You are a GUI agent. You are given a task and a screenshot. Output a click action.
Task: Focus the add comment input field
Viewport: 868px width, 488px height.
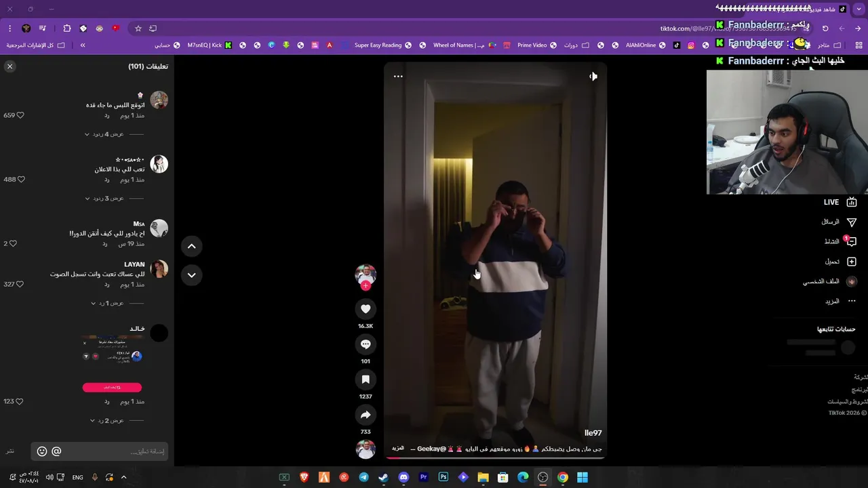point(99,451)
